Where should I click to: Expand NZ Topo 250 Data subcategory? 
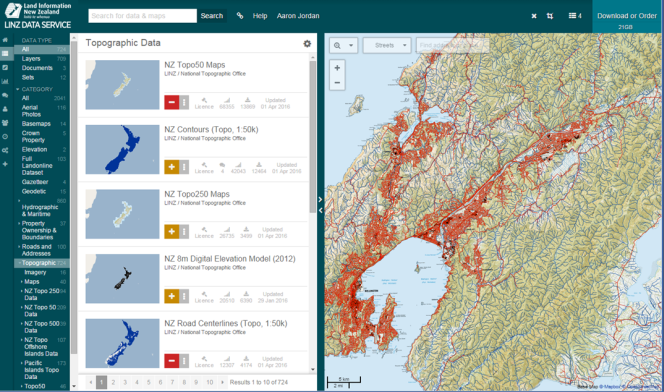tap(22, 291)
